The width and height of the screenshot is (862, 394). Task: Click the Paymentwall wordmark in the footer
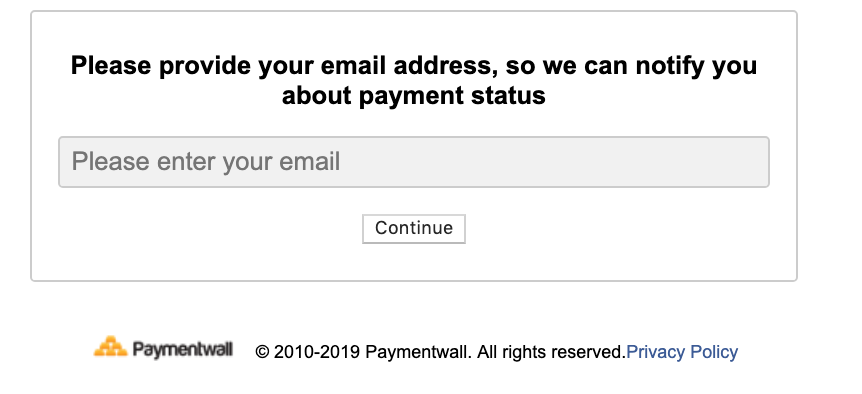coord(182,349)
